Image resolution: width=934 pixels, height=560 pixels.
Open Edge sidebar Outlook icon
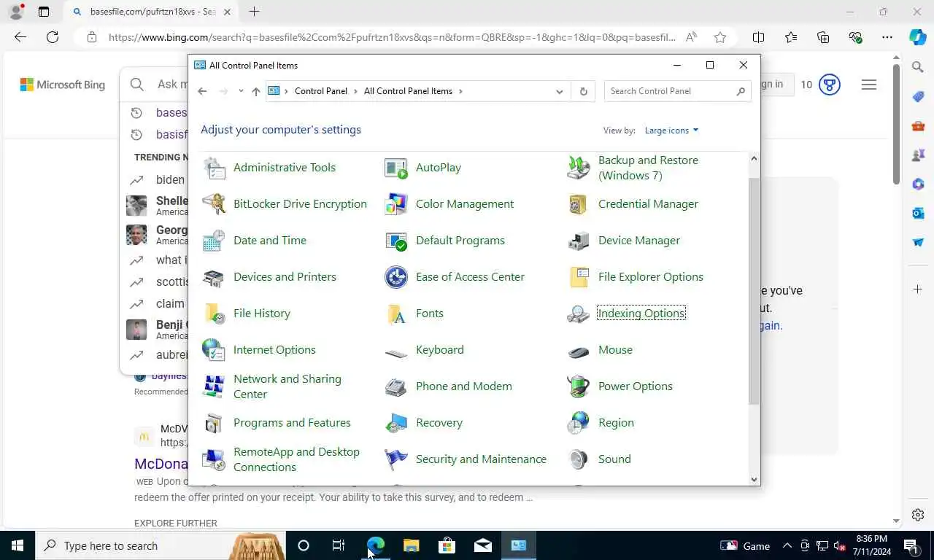[x=918, y=213]
